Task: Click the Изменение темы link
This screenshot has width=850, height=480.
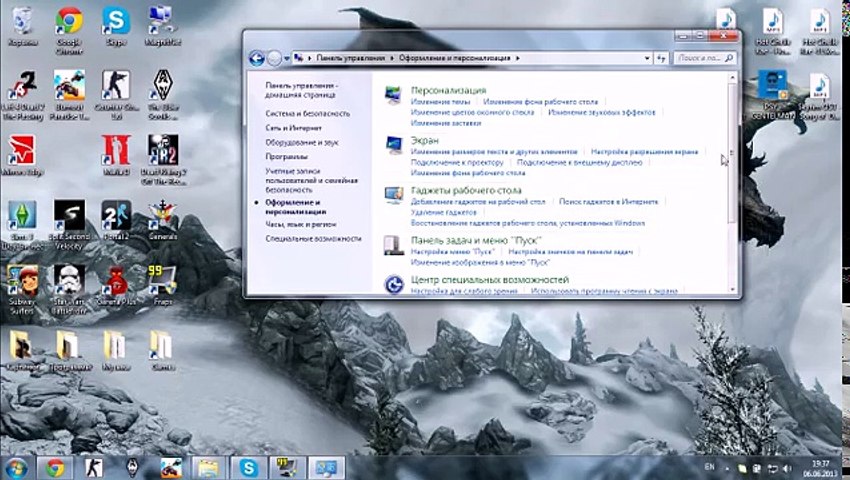Action: point(440,102)
